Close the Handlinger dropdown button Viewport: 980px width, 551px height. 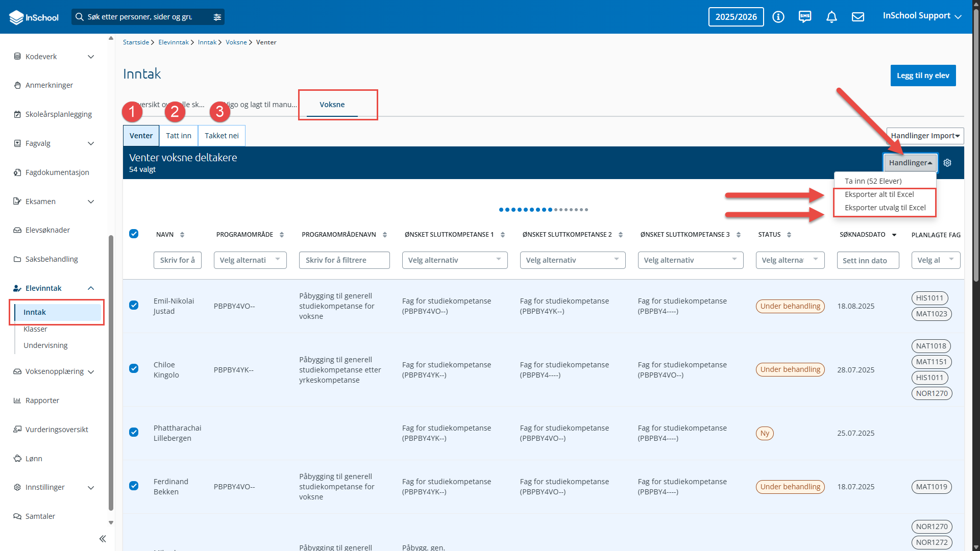pos(910,163)
